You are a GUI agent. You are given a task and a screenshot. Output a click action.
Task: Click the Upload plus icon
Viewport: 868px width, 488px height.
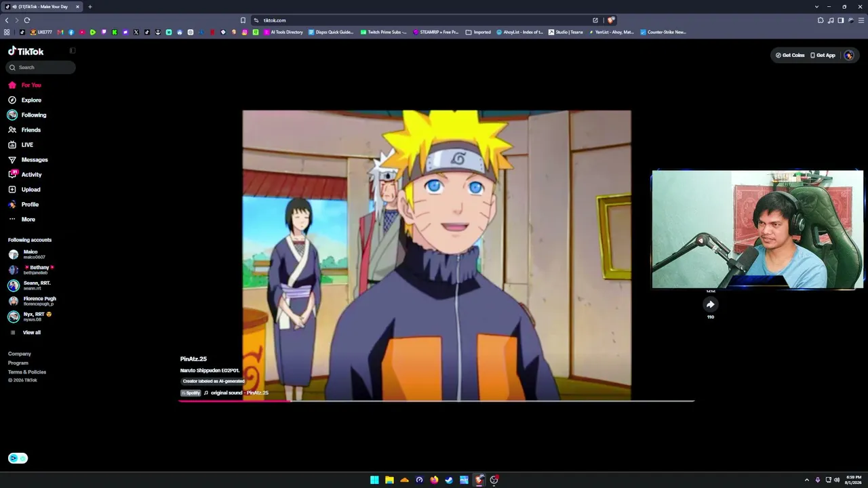[12, 189]
